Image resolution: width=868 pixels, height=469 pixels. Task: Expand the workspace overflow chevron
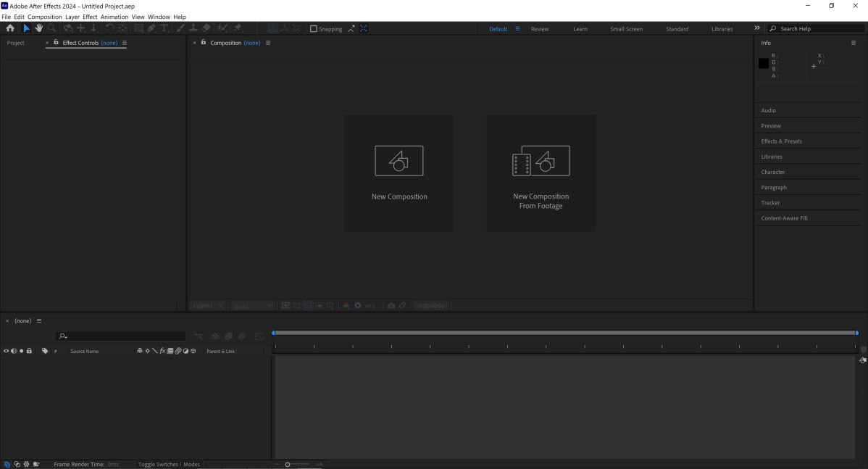point(757,28)
